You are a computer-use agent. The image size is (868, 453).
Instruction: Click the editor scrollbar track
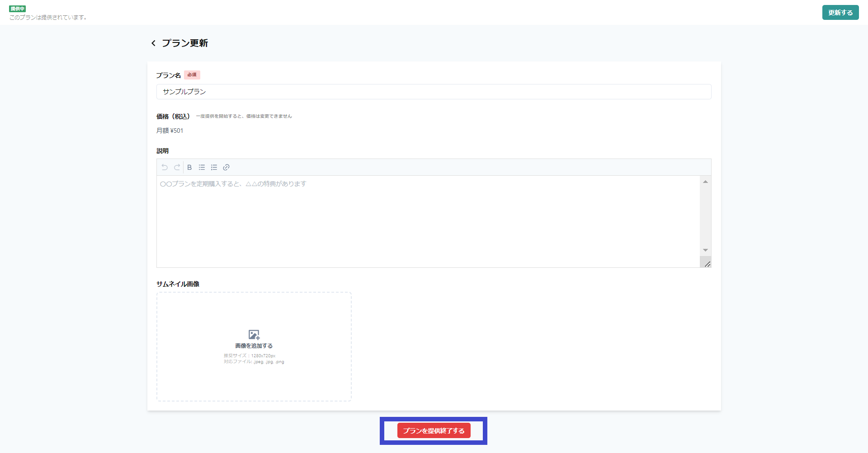(x=705, y=217)
